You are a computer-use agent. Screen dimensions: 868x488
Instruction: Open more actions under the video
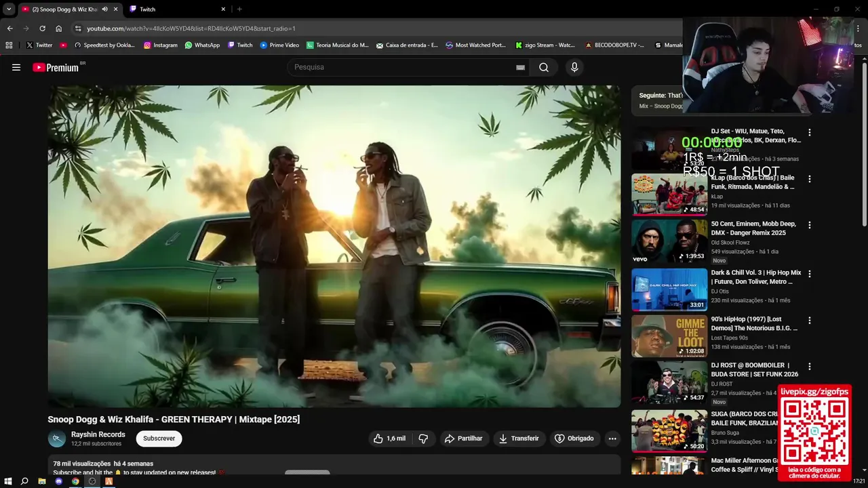pyautogui.click(x=612, y=439)
